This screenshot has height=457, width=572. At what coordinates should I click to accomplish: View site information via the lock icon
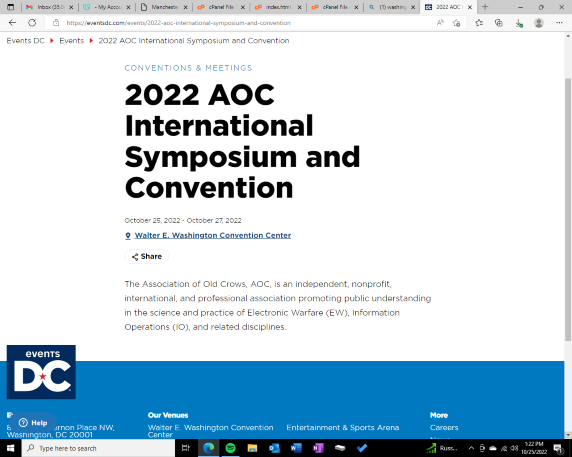tap(56, 23)
